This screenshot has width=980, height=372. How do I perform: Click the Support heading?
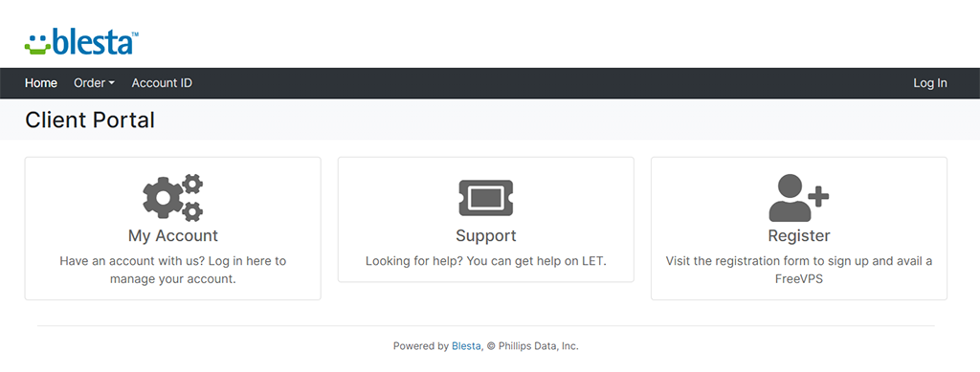(485, 236)
